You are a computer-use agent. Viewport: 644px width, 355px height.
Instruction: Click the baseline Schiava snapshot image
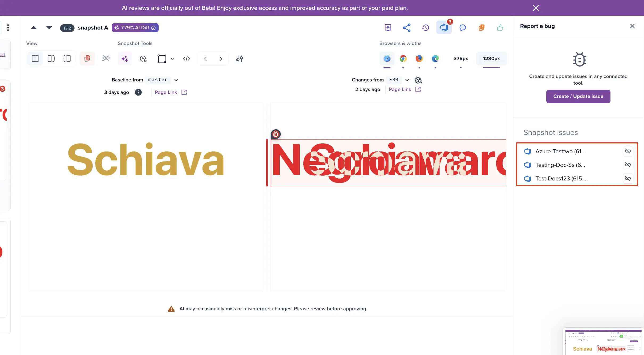click(146, 197)
